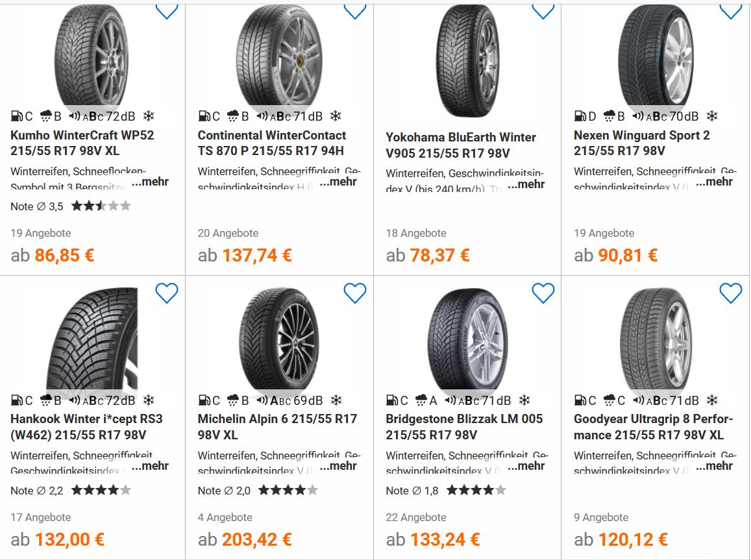Toggle wishlist heart for Michelin Alpin 6

[x=355, y=293]
